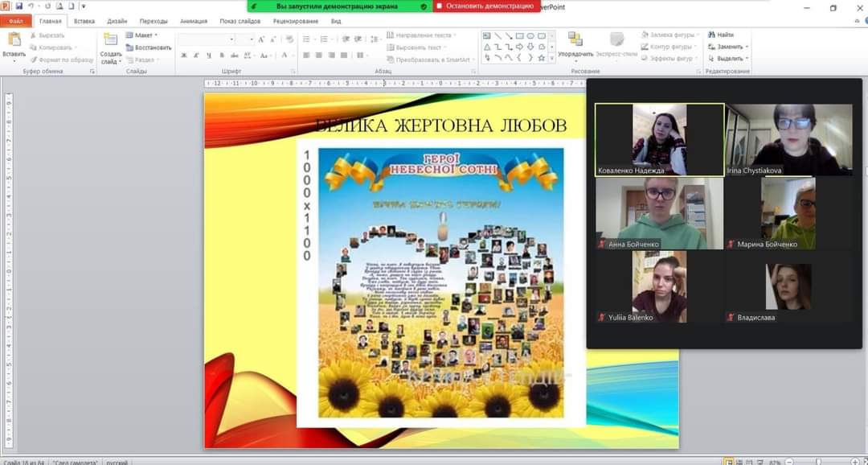Toggle underline text formatting

(209, 56)
